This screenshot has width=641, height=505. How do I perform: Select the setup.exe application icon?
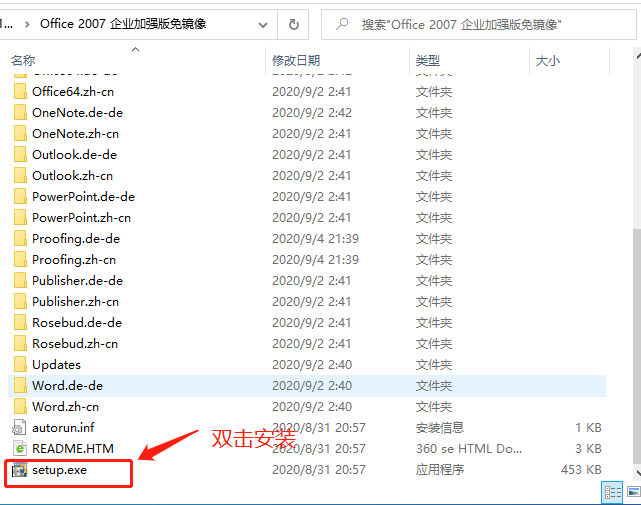19,470
